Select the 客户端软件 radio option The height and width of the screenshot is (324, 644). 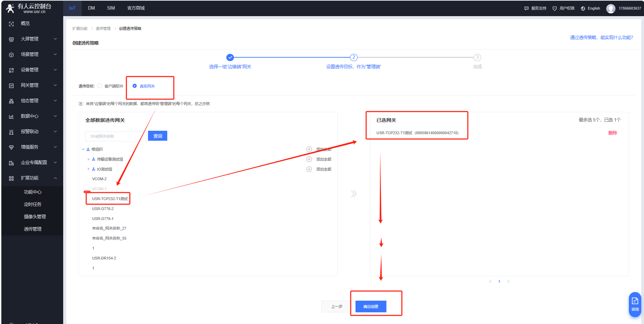coord(100,86)
